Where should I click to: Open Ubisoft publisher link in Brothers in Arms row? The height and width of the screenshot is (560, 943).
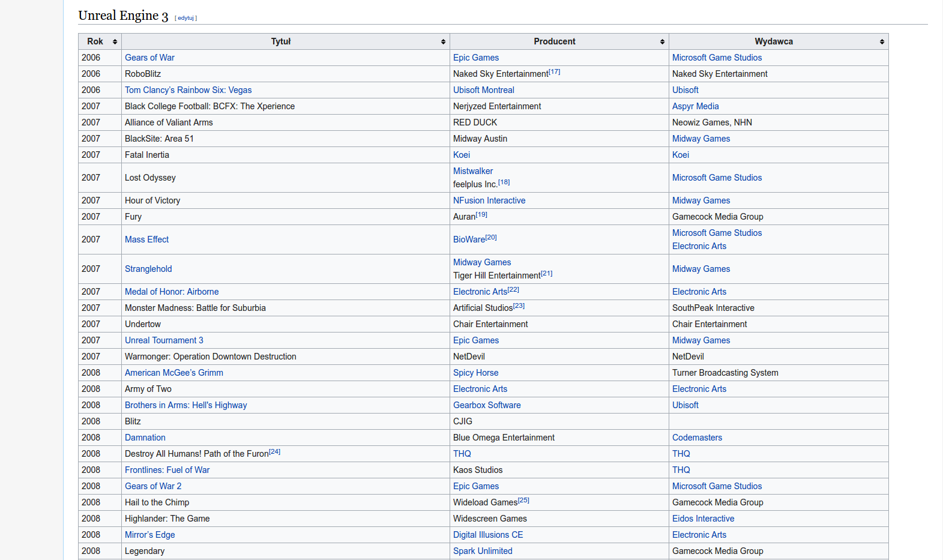[685, 405]
